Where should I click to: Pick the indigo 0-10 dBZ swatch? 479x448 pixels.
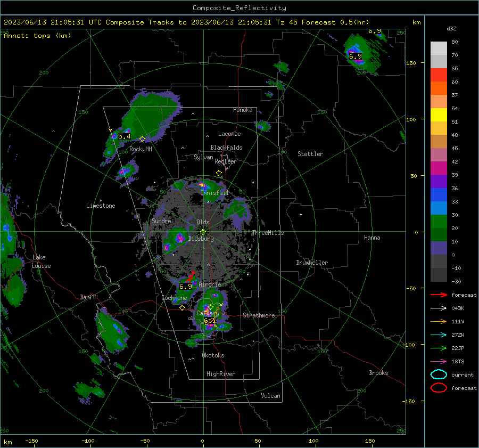(439, 248)
